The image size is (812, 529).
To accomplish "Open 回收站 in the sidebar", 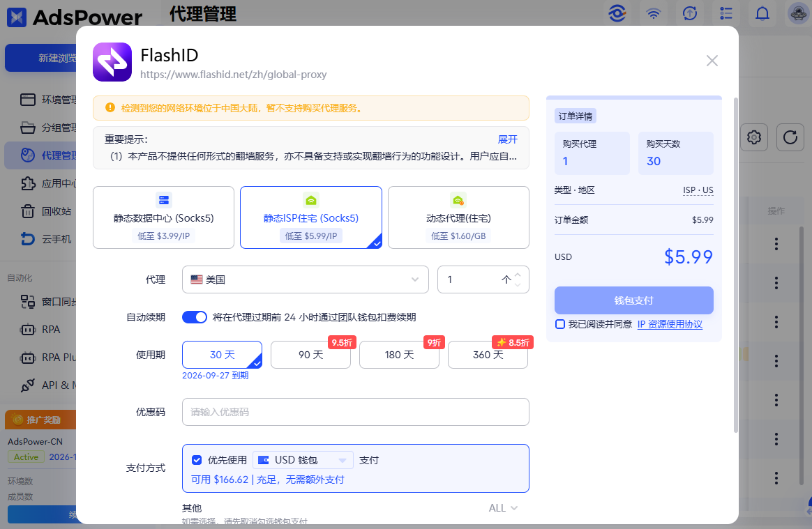I will [x=41, y=211].
